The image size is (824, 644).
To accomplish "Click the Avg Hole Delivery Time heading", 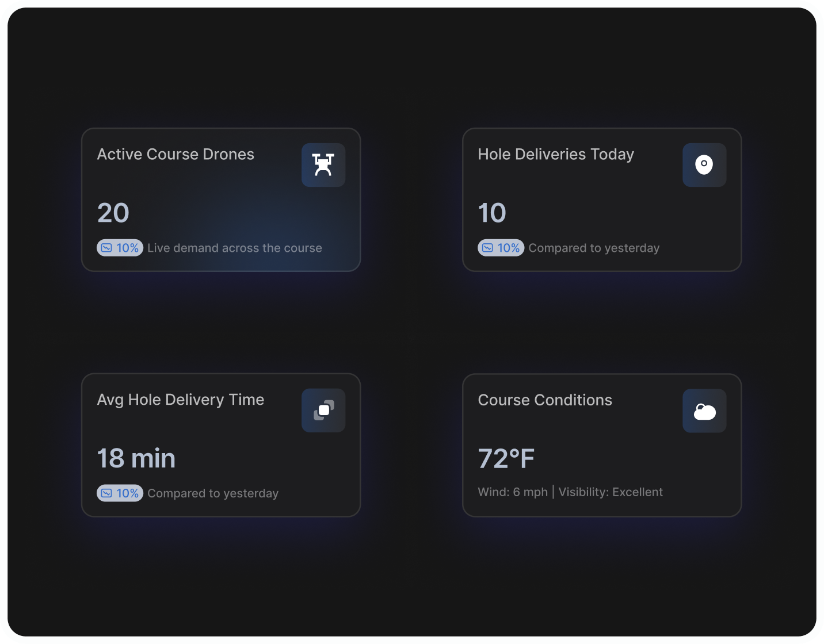I will [180, 400].
